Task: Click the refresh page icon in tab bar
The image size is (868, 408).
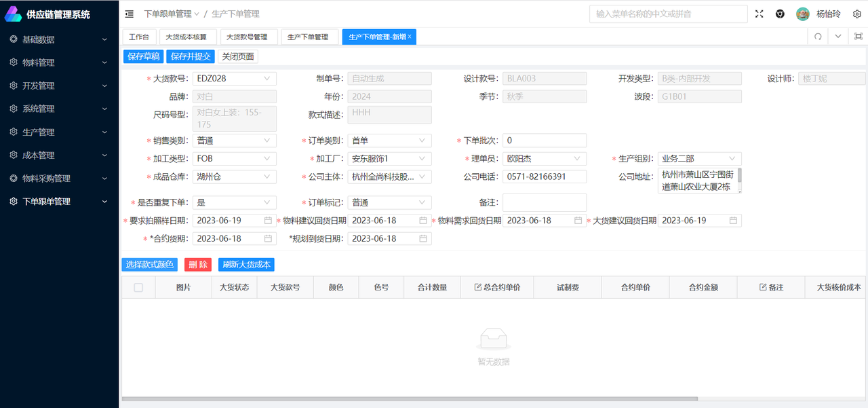Action: (818, 37)
